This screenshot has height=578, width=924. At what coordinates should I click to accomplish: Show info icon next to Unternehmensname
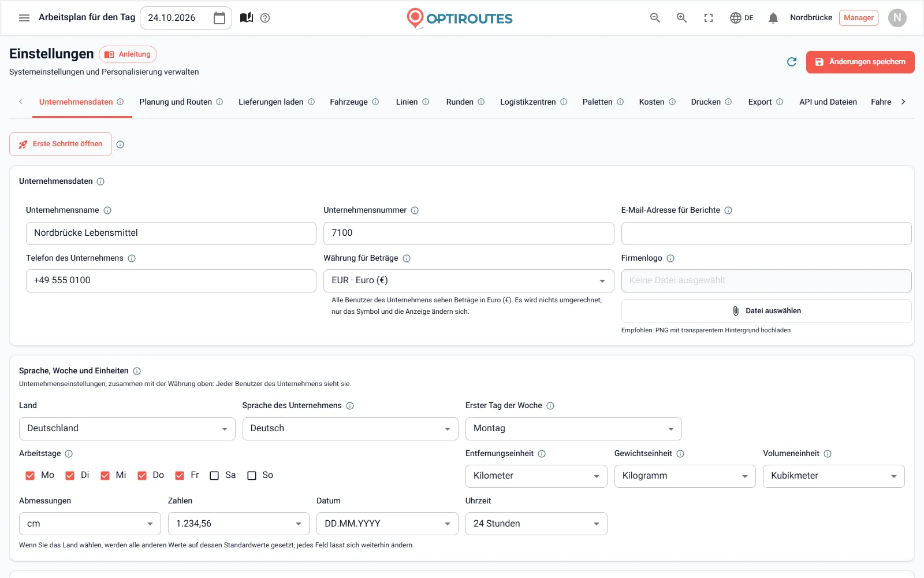[107, 210]
